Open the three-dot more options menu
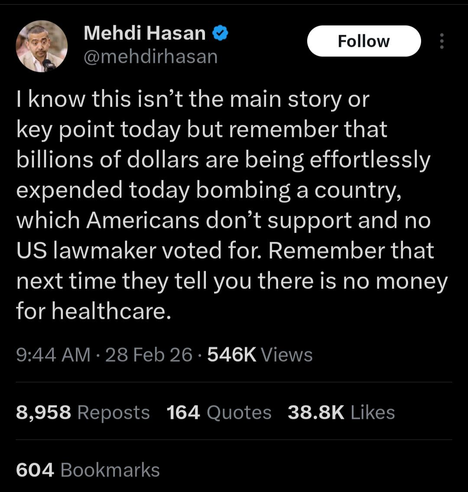 442,41
